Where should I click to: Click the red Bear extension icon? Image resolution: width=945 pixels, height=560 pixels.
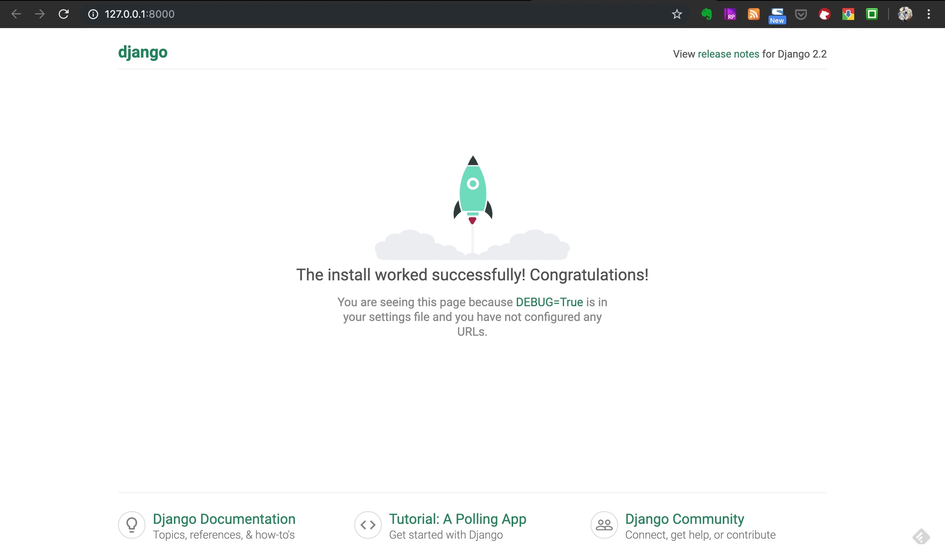tap(824, 14)
